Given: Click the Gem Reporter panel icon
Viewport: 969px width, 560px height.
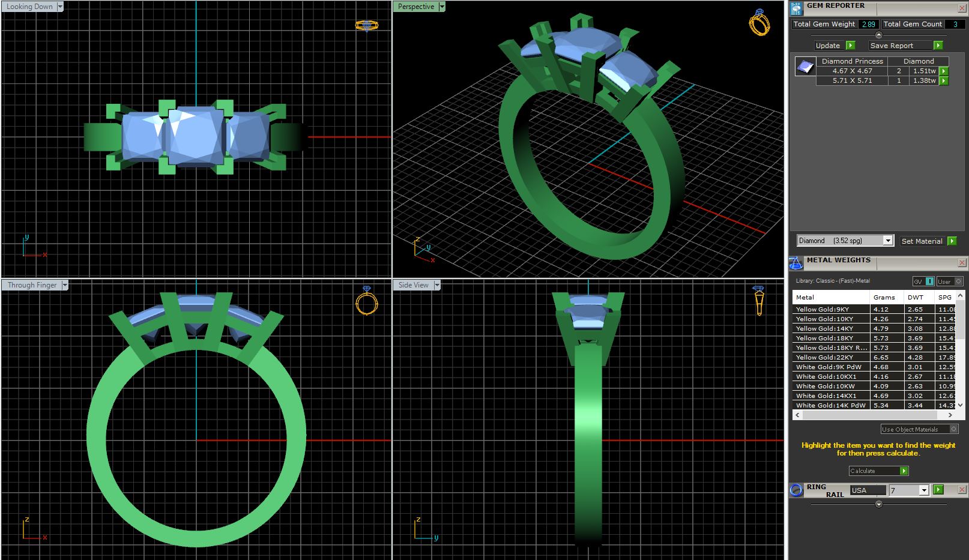Looking at the screenshot, I should (x=796, y=8).
